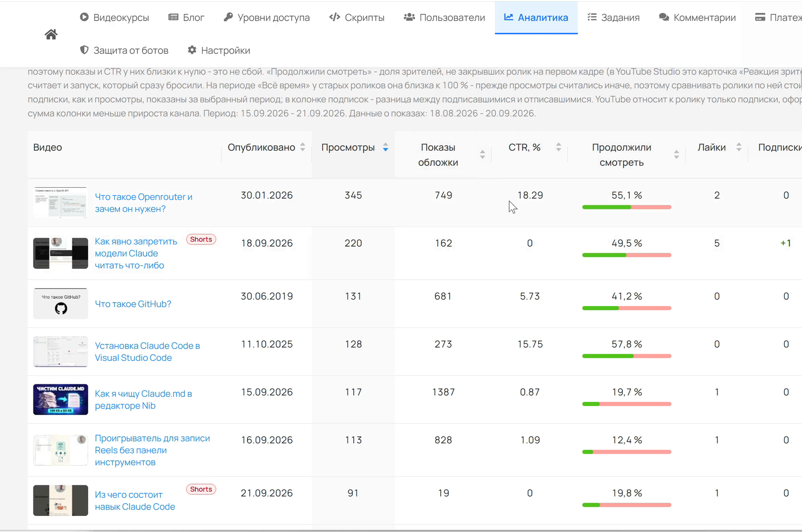This screenshot has height=532, width=802.
Task: Click the Видео column header
Action: pyautogui.click(x=48, y=147)
